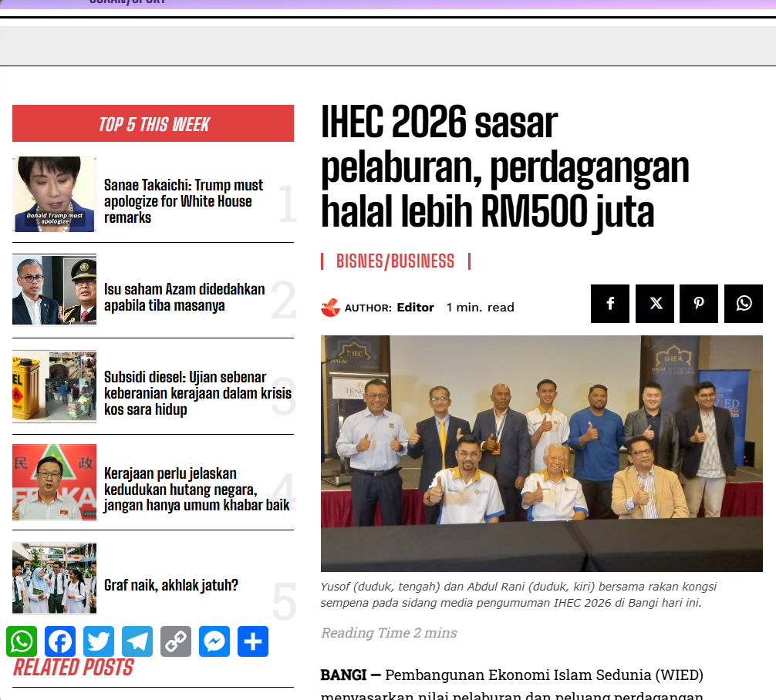Image resolution: width=776 pixels, height=700 pixels.
Task: Open the BISNES/BUSINESS category
Action: pos(394,261)
